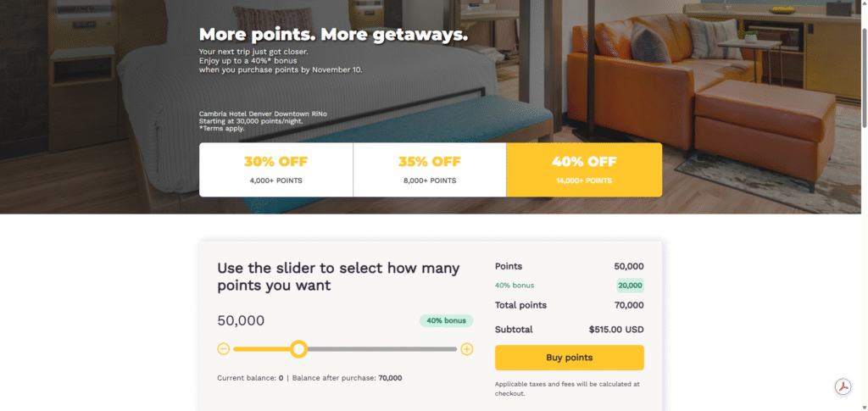Viewport: 868px width, 411px height.
Task: Select the 30% OFF 4,000+ points tier
Action: [x=275, y=169]
